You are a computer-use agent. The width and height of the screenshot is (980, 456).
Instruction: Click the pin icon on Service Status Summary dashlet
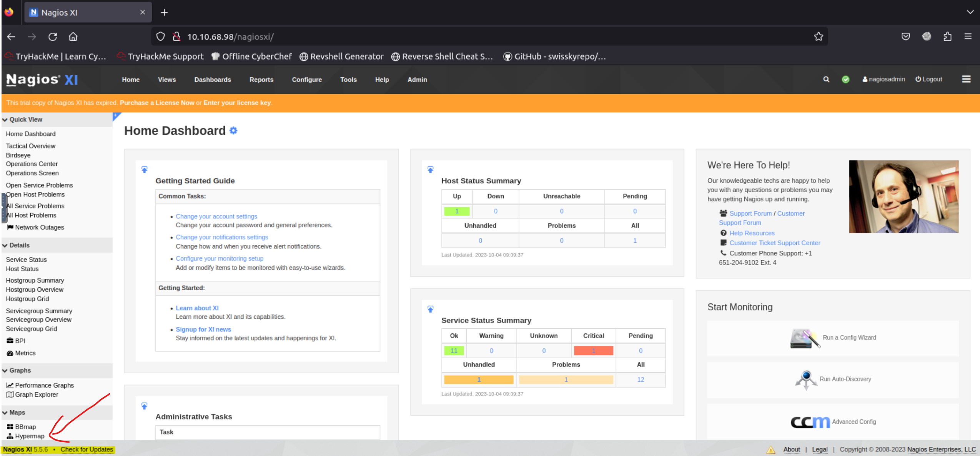pyautogui.click(x=431, y=309)
